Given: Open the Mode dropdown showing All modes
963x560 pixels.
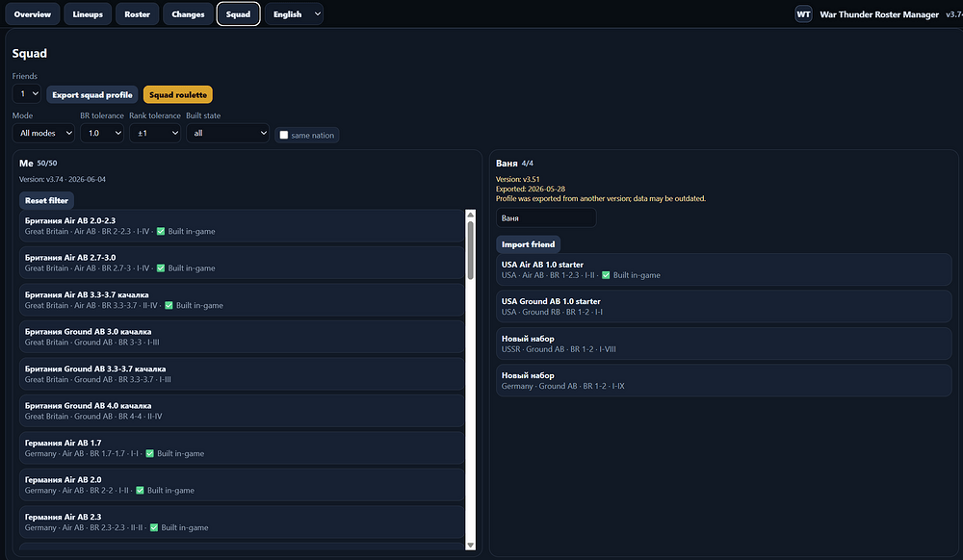Looking at the screenshot, I should point(43,133).
